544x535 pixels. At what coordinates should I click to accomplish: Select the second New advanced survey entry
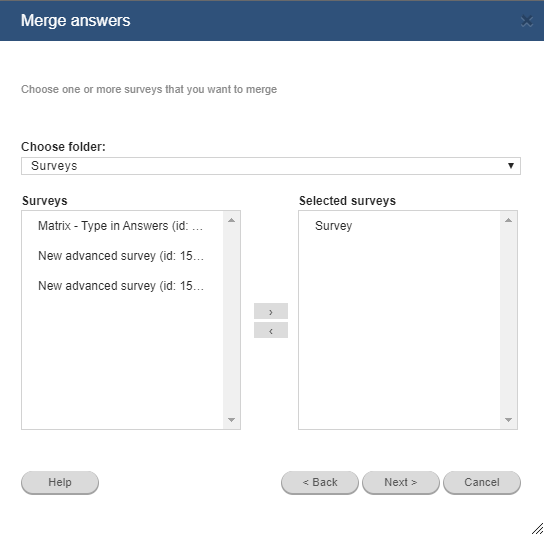[x=122, y=286]
